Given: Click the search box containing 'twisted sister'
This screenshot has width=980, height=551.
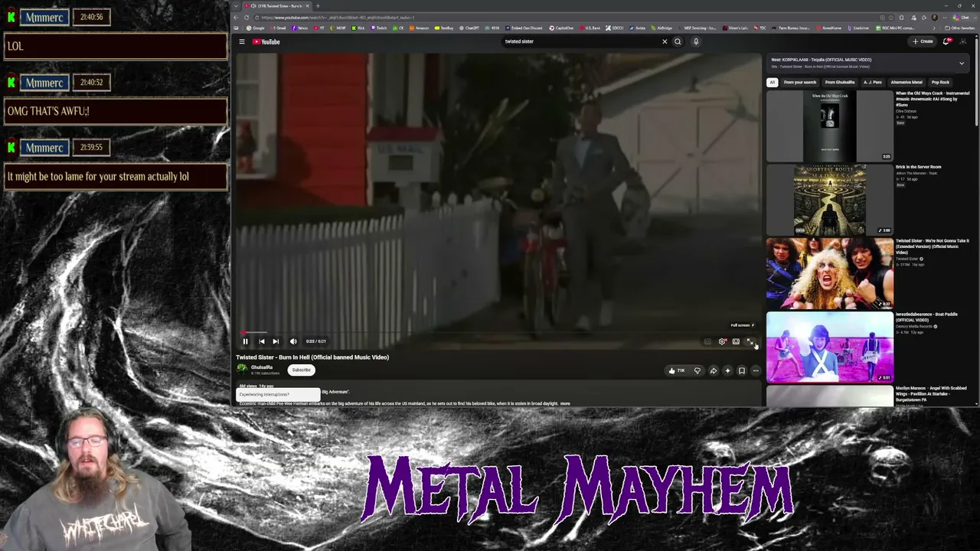Looking at the screenshot, I should pos(582,41).
